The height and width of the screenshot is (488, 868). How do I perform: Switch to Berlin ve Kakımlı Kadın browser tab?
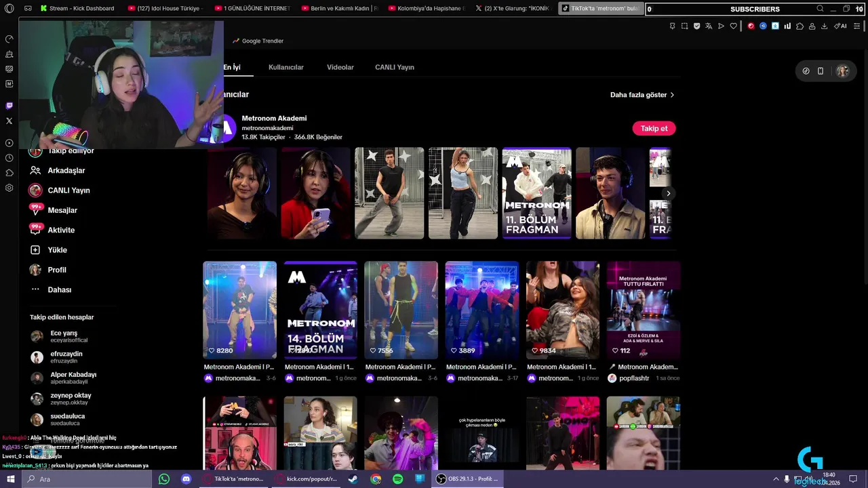click(339, 9)
